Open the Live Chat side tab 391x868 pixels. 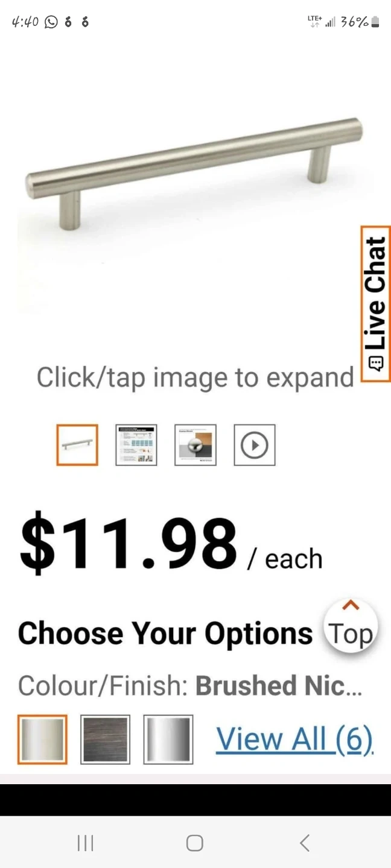tap(375, 304)
